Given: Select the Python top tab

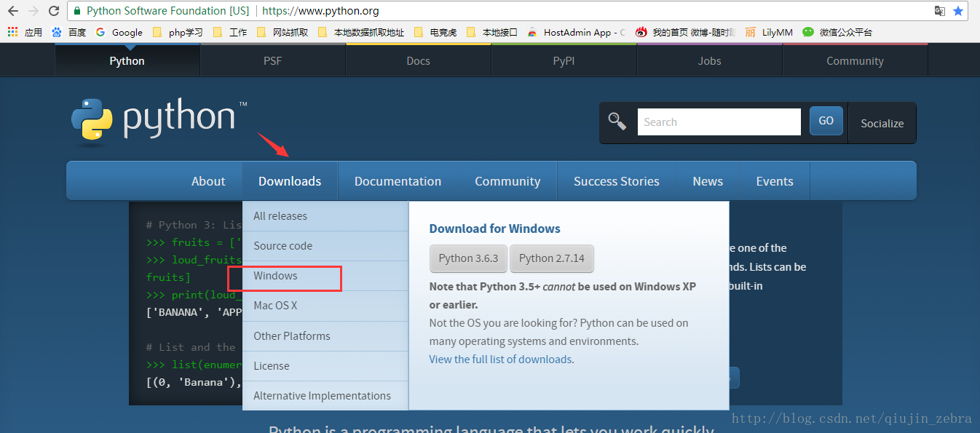Looking at the screenshot, I should (127, 60).
